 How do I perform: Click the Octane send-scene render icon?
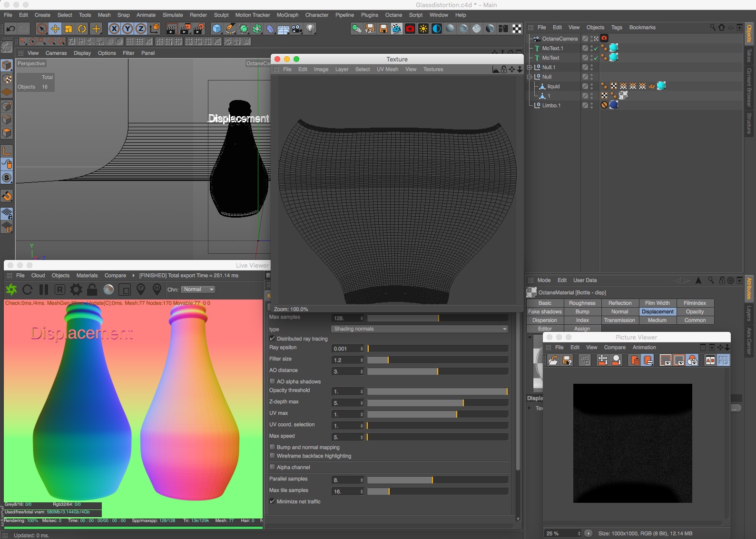click(11, 289)
